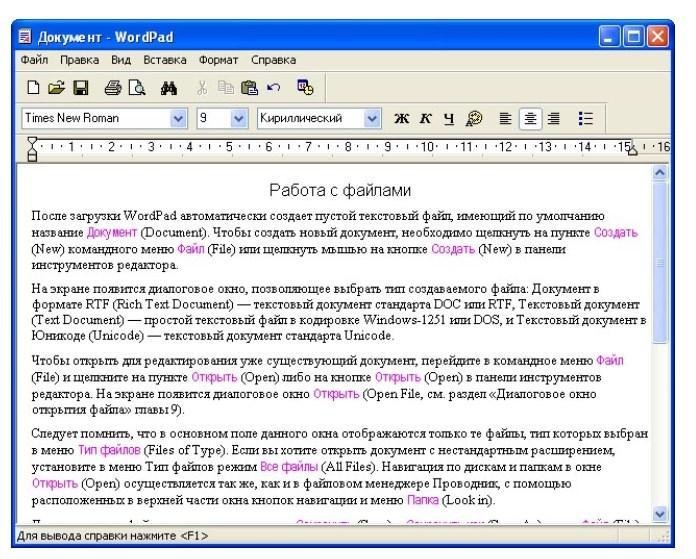The width and height of the screenshot is (696, 559).
Task: Save the document with the floppy icon
Action: tap(80, 87)
